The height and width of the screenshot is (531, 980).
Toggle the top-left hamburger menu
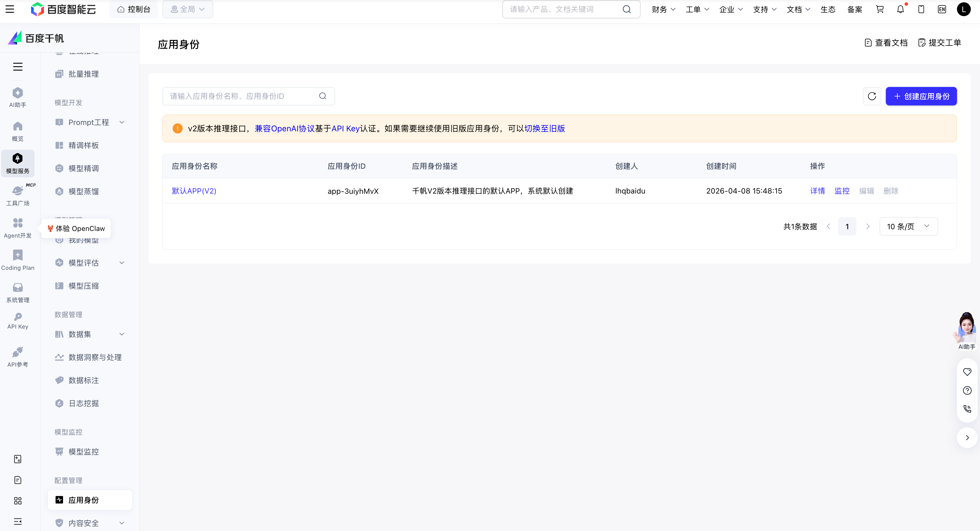pyautogui.click(x=10, y=10)
